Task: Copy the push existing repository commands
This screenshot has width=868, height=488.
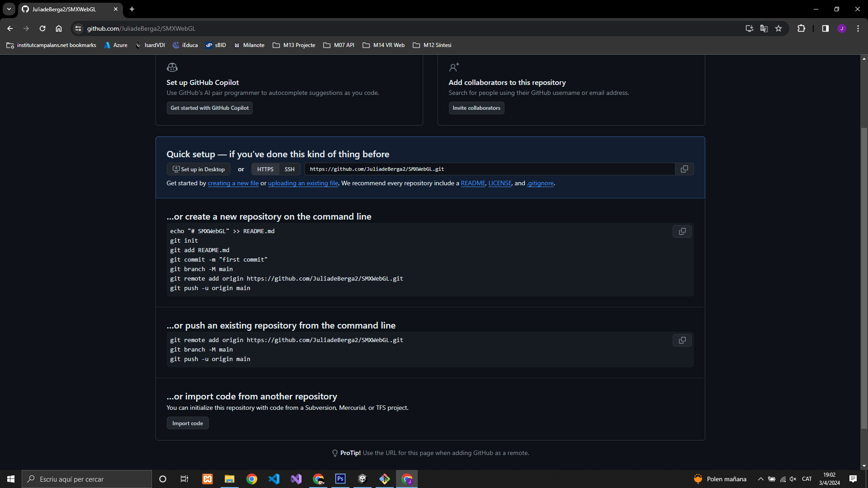Action: (x=682, y=340)
